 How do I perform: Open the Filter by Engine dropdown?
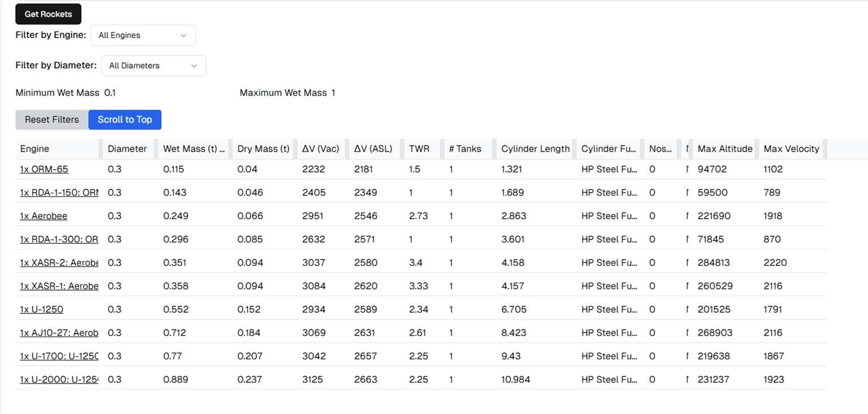(142, 35)
